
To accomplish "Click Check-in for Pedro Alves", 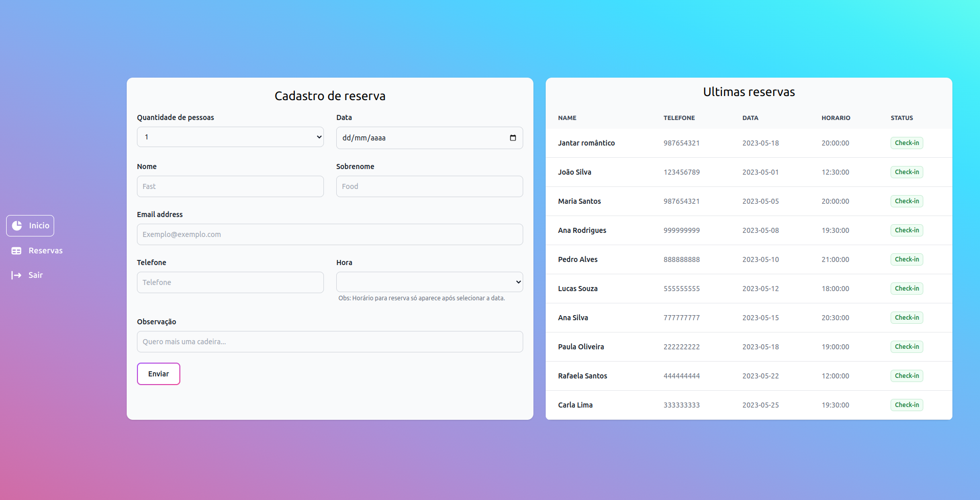I will 907,259.
